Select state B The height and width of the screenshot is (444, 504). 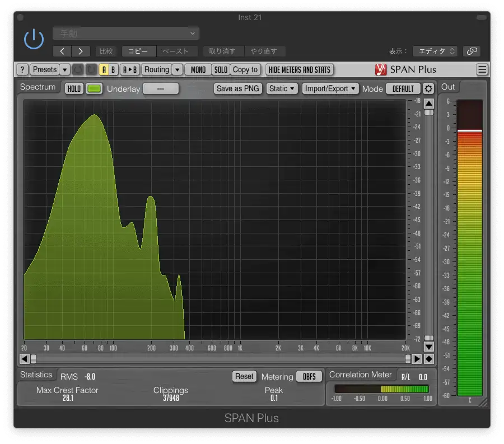click(x=113, y=69)
